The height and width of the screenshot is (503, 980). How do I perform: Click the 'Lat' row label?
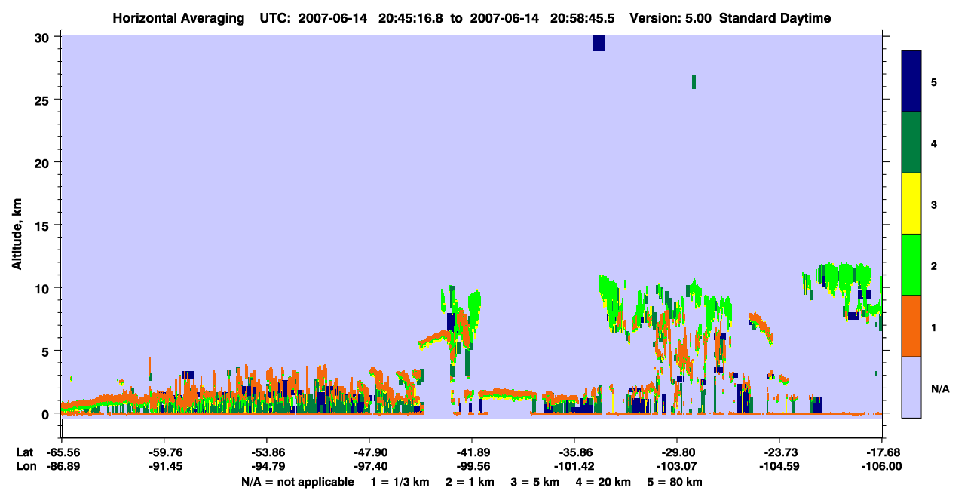[24, 452]
